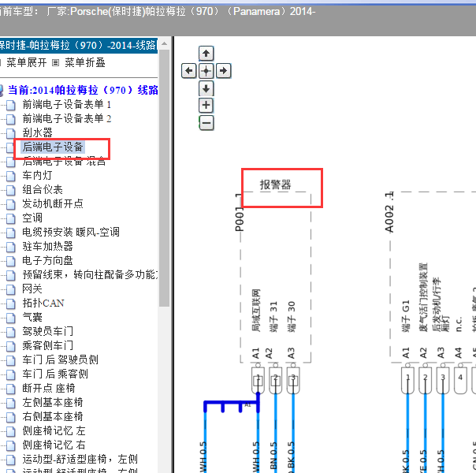This screenshot has width=476, height=473.
Task: Pan the diagram right with the right arrow
Action: pyautogui.click(x=224, y=71)
